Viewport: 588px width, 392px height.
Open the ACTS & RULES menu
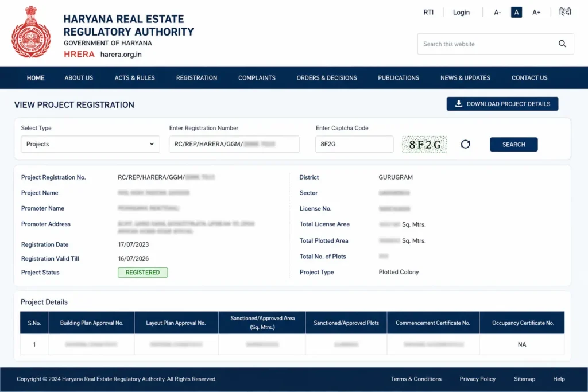pos(134,78)
